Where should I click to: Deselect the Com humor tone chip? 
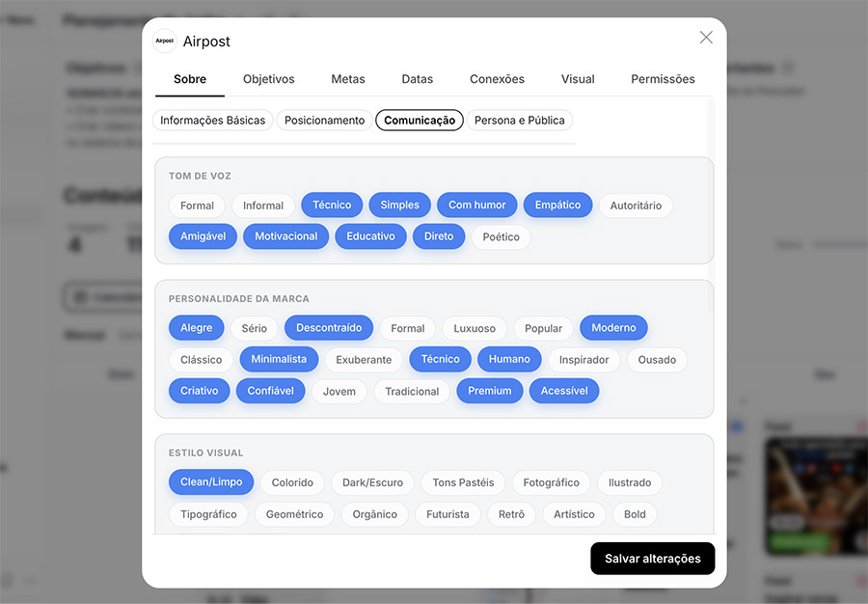click(x=476, y=205)
